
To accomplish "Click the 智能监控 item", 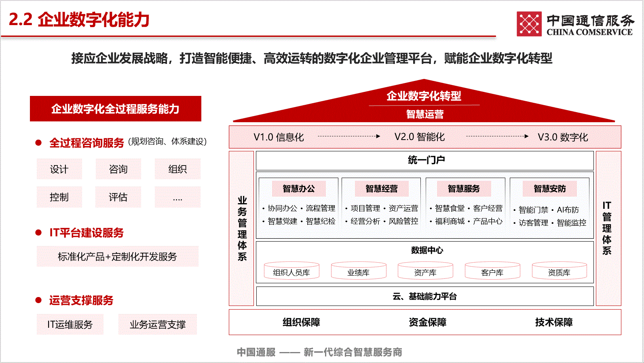I will tap(572, 223).
